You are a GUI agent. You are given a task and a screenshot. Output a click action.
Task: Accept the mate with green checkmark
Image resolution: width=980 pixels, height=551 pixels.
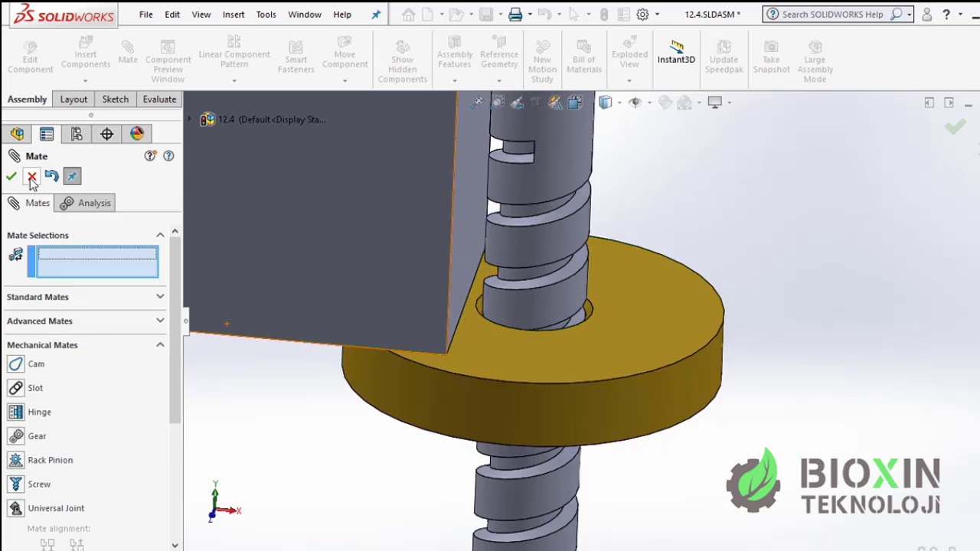point(11,177)
